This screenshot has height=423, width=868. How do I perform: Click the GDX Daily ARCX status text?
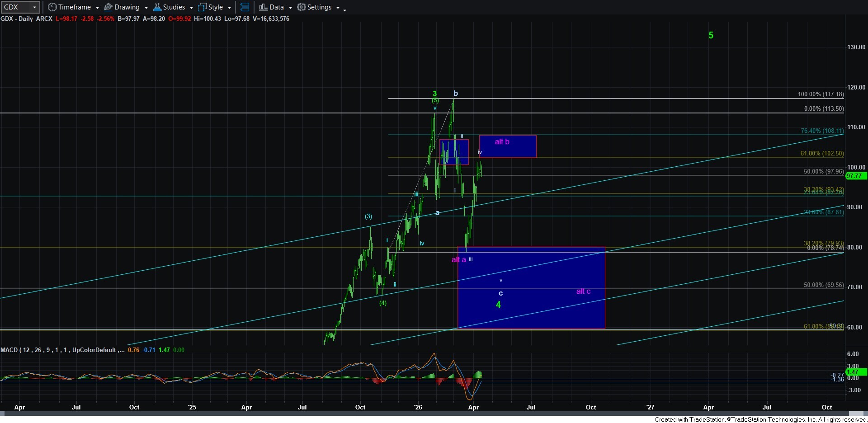(26, 19)
